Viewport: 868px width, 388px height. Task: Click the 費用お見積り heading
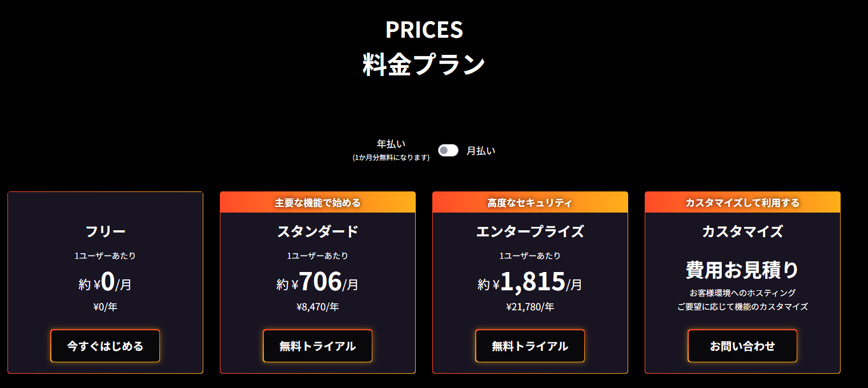742,270
